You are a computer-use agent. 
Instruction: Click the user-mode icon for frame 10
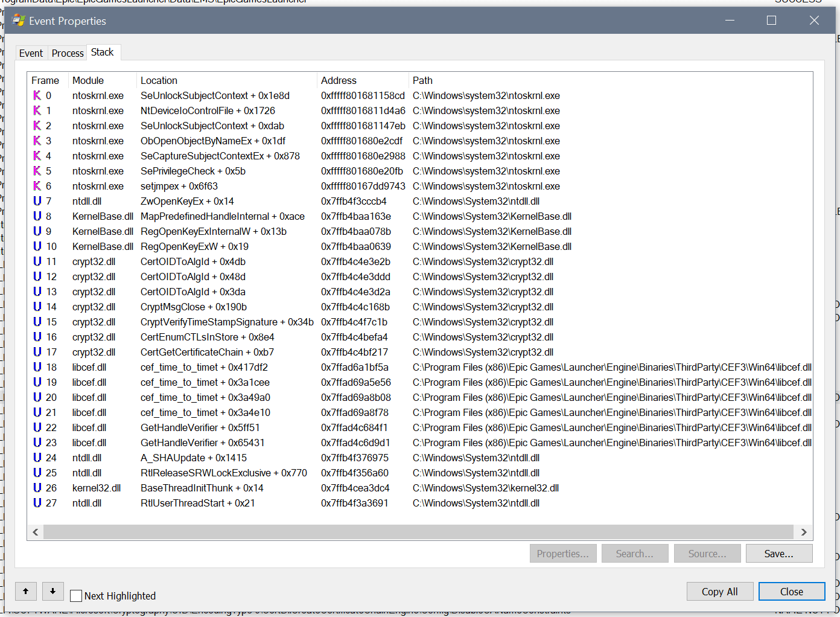click(37, 246)
